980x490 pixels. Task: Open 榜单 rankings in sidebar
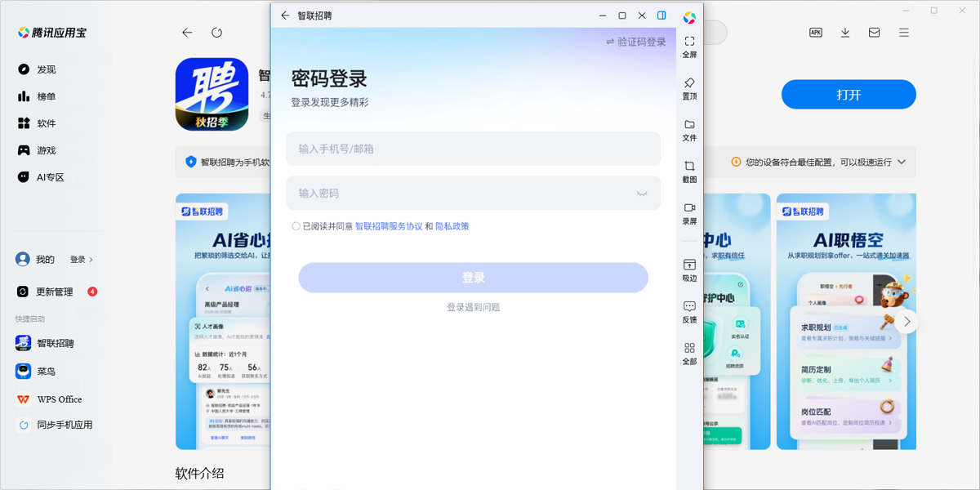[38, 96]
